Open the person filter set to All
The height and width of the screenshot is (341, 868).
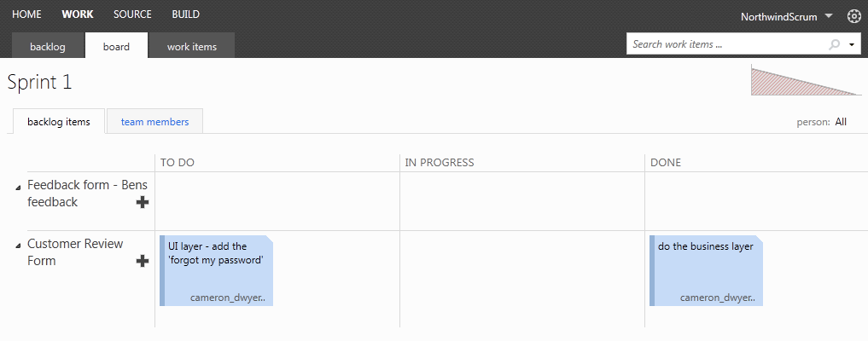pos(841,122)
